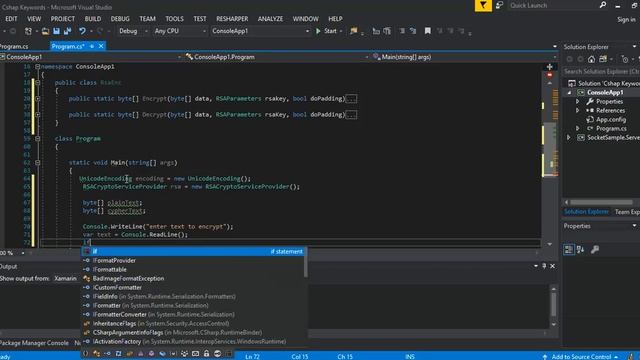
Task: Open the ConsoleApp1.Program type navigation dropdown
Action: point(276,57)
